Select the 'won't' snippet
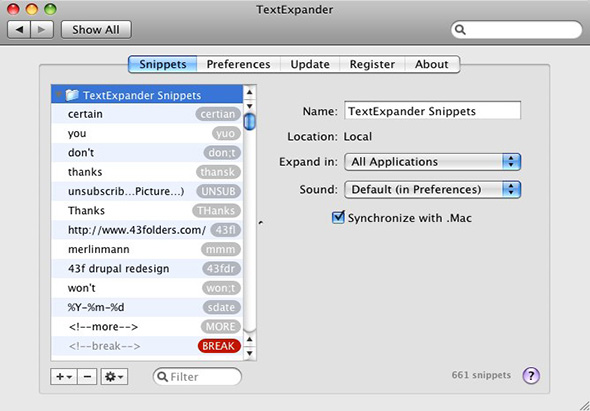 147,288
